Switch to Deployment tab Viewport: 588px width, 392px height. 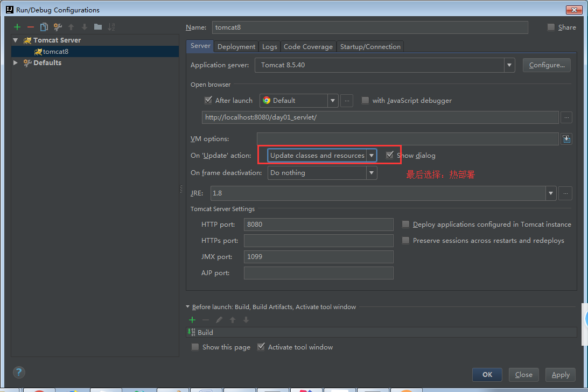click(x=236, y=46)
